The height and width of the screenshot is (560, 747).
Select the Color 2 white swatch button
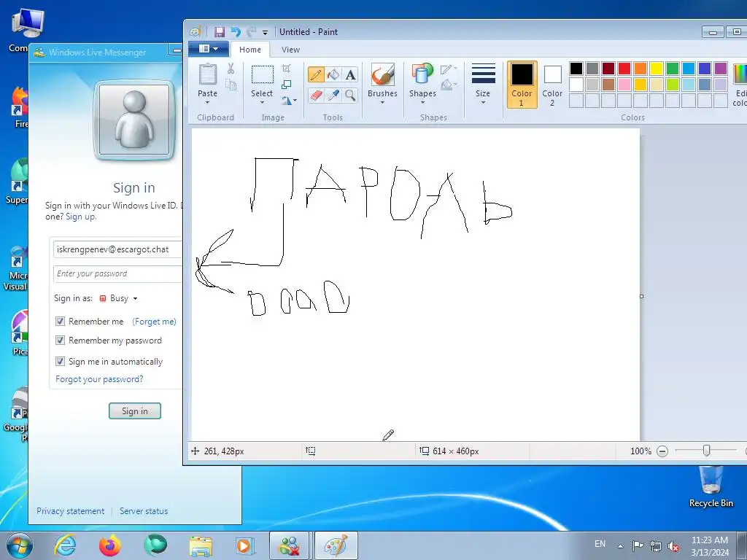pos(553,85)
